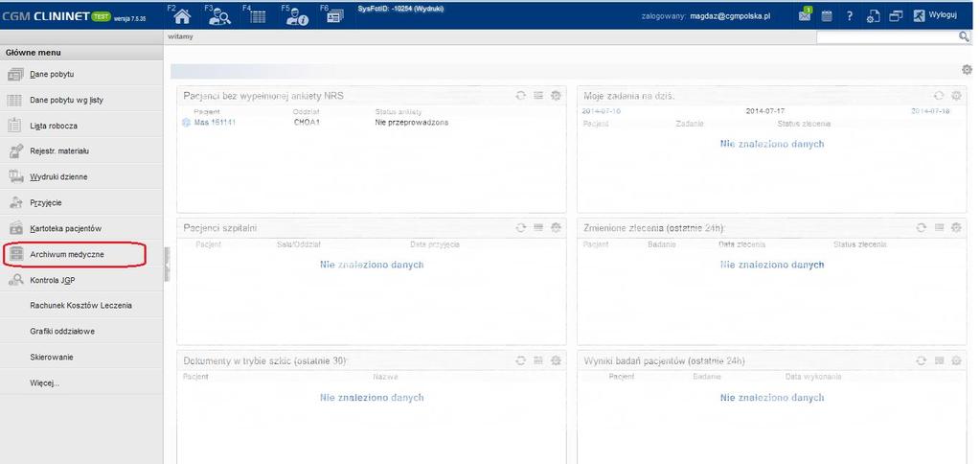The width and height of the screenshot is (980, 464).
Task: Open the F4 list grid icon
Action: click(258, 17)
